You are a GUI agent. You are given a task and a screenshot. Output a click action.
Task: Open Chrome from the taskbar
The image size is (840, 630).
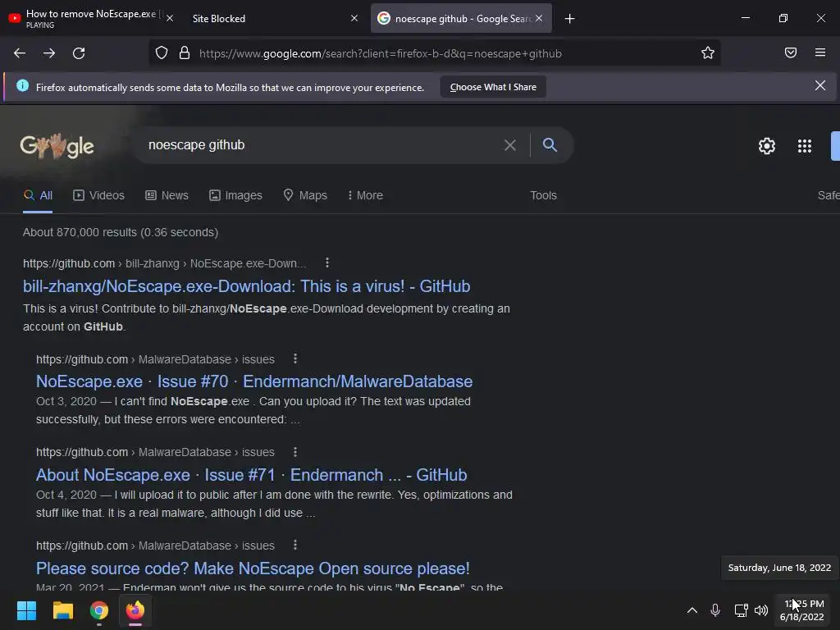[x=99, y=610]
